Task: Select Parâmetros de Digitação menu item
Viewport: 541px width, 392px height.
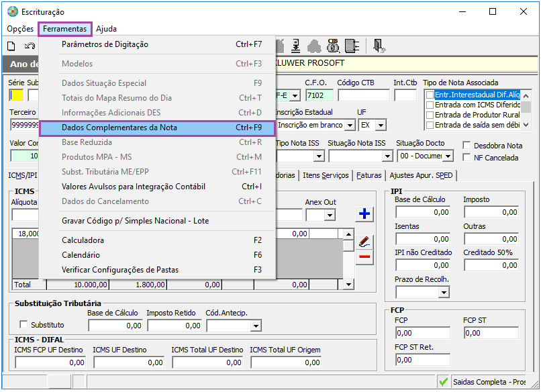Action: pos(157,44)
